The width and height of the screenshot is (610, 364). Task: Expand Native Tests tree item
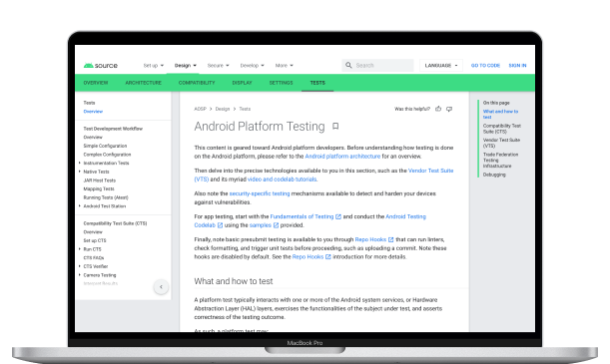tap(80, 172)
